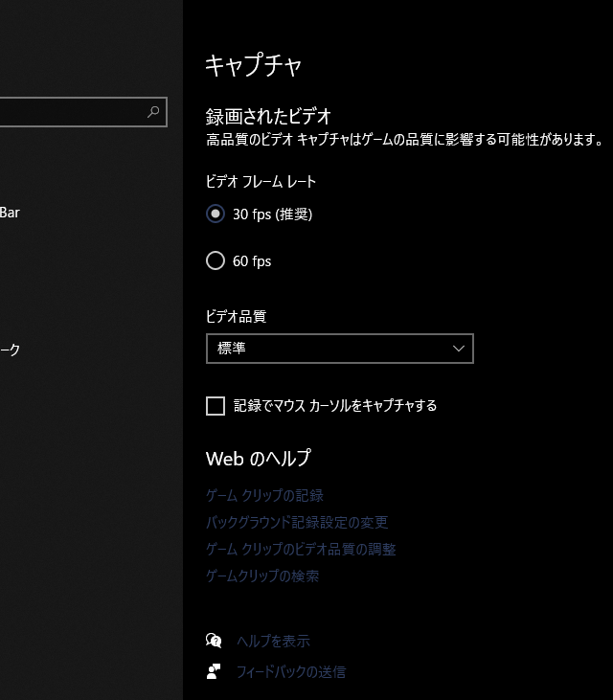Open the ゲームクリップの検索 link
Viewport: 613px width, 700px height.
click(262, 576)
